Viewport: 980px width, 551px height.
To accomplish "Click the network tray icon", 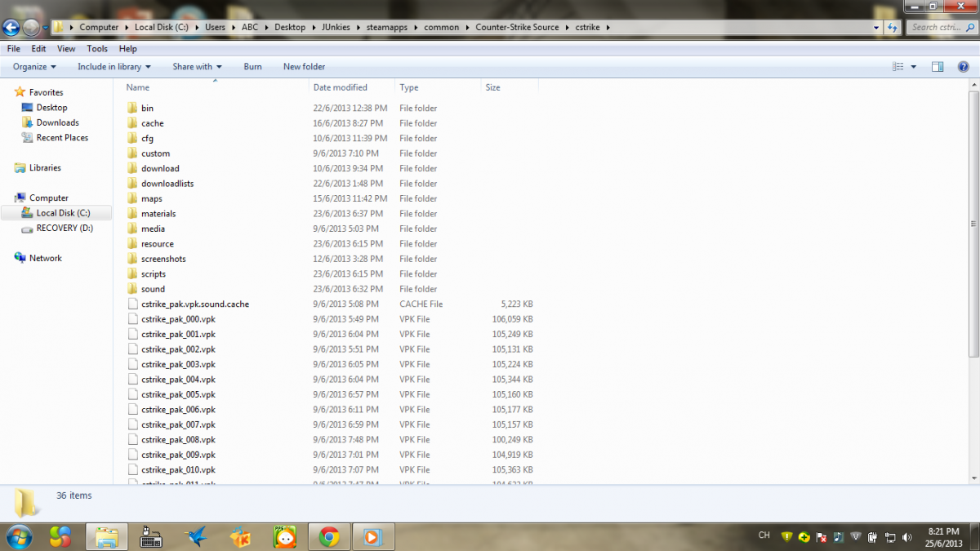I will 890,536.
